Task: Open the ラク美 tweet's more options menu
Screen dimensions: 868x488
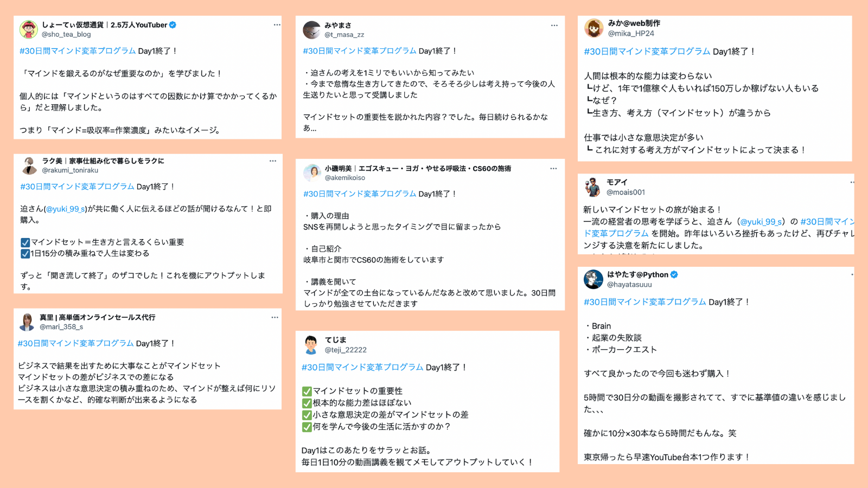Action: click(273, 161)
